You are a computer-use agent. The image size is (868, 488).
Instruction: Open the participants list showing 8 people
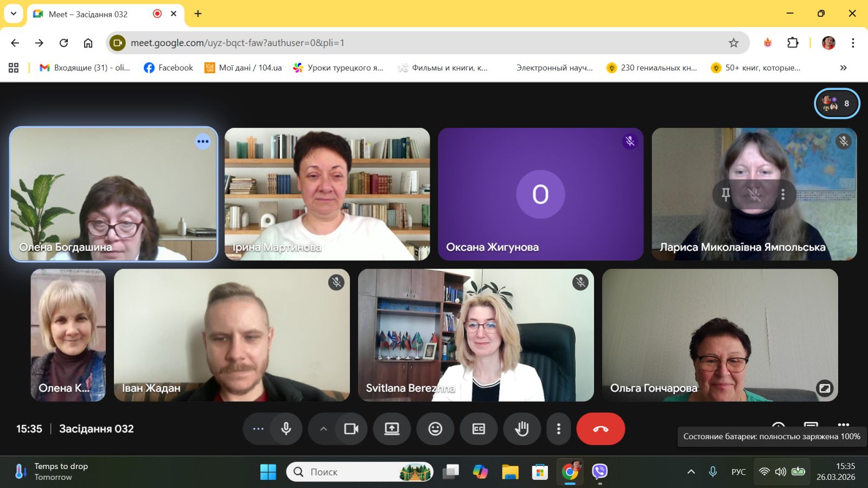point(837,103)
